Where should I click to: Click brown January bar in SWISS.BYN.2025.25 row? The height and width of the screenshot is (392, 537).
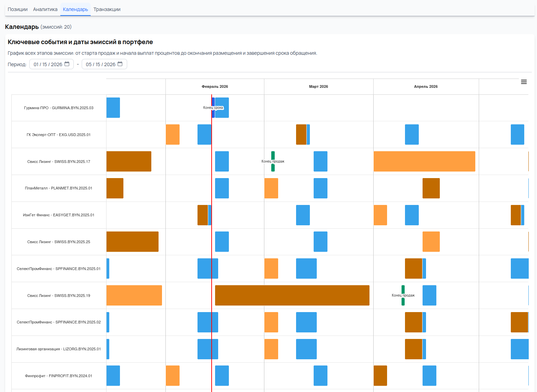(132, 241)
